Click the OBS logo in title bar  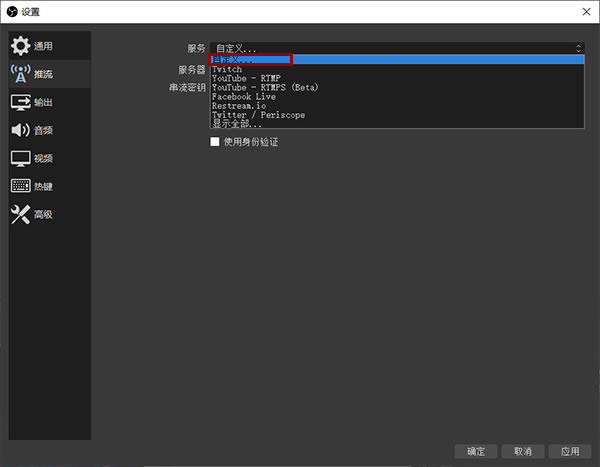12,12
